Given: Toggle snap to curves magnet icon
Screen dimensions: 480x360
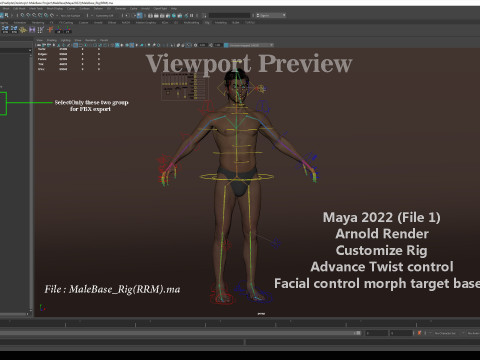Looking at the screenshot, I should click(28, 15).
